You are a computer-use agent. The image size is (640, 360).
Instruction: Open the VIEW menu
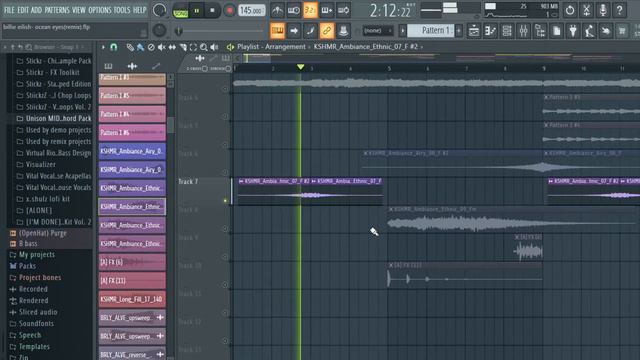79,10
